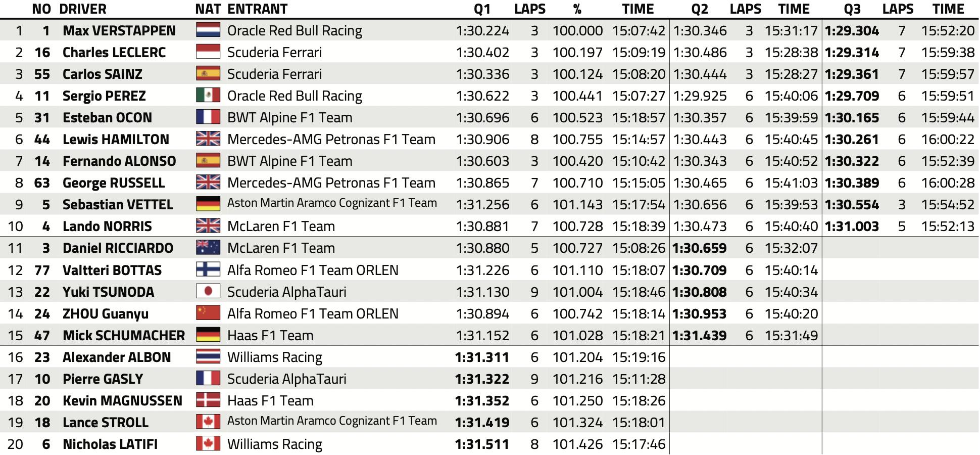980x455 pixels.
Task: Click the Fernando ALONSO driver name
Action: [x=119, y=161]
